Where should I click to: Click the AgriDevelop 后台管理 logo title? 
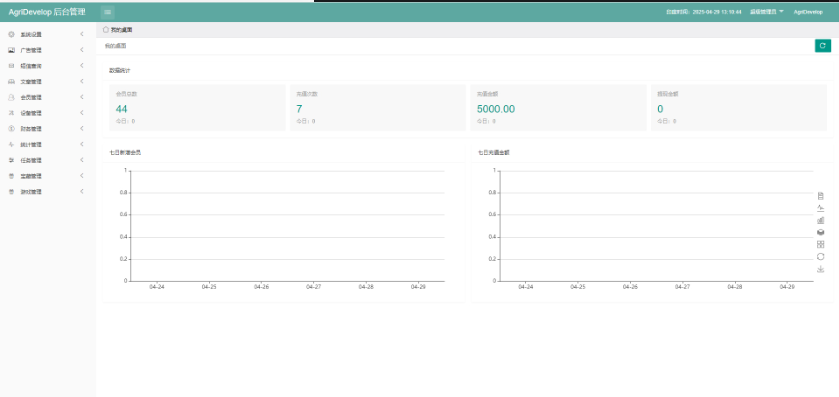[47, 12]
